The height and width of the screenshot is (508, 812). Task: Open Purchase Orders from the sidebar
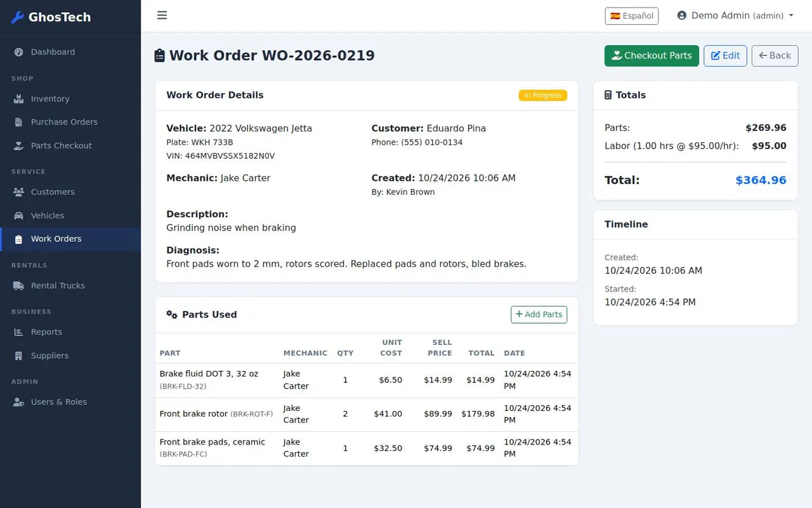pos(70,122)
